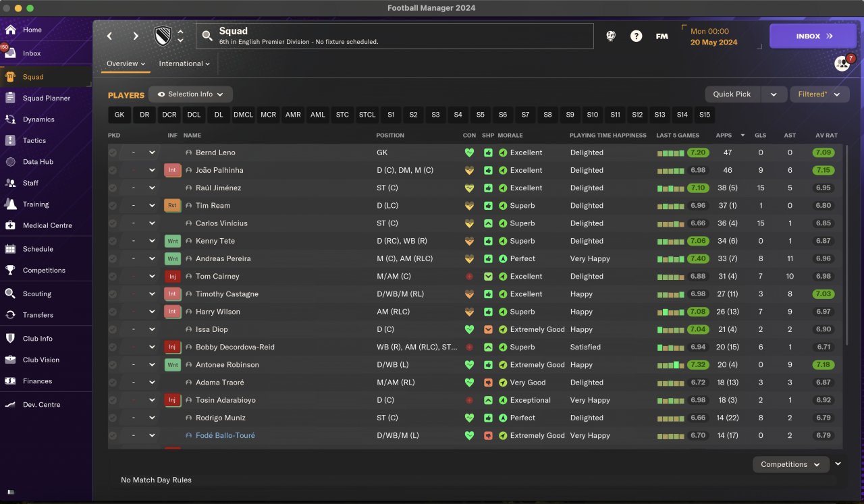
Task: Open the help question mark icon
Action: click(636, 36)
